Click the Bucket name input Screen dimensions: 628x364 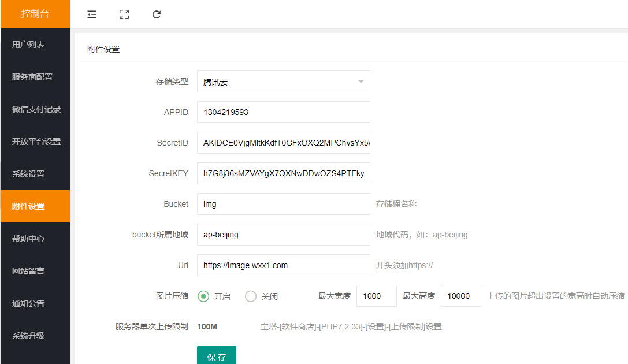coord(283,204)
